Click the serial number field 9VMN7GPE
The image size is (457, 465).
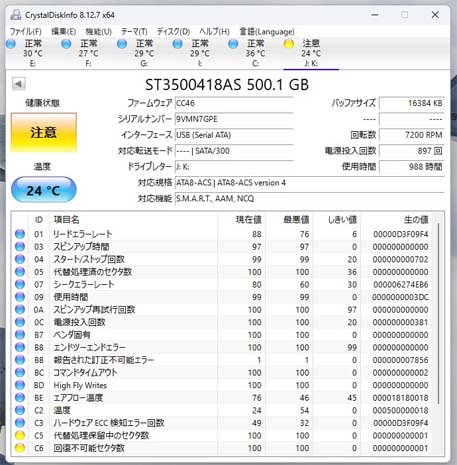(234, 119)
